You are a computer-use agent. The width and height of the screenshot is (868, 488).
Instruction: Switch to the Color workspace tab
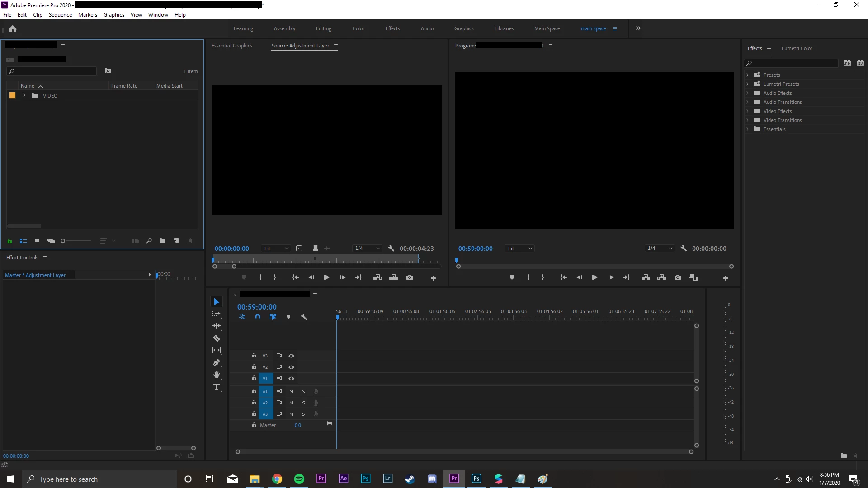pyautogui.click(x=358, y=28)
